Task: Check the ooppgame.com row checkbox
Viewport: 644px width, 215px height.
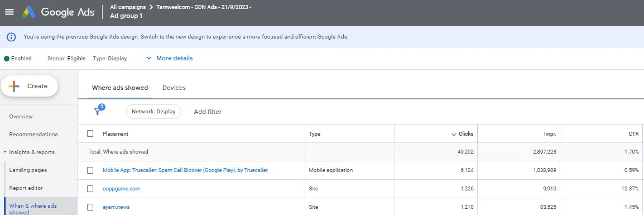Action: [90, 189]
